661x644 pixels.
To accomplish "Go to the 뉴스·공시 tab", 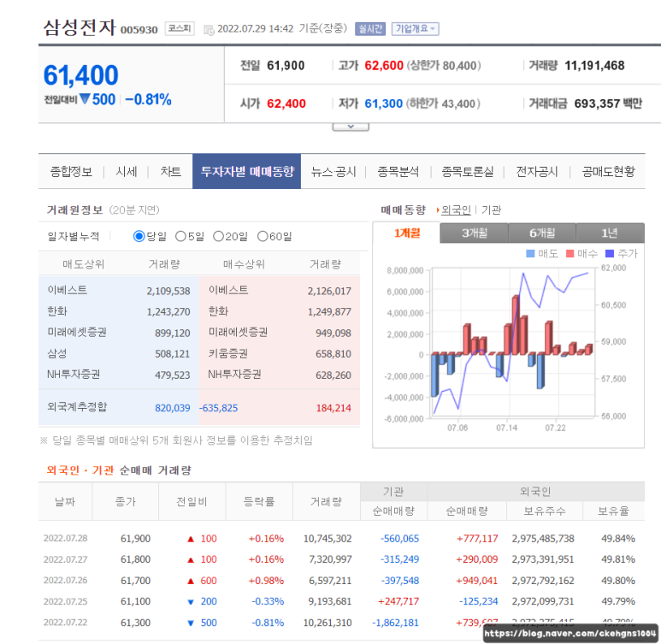I will [x=333, y=172].
